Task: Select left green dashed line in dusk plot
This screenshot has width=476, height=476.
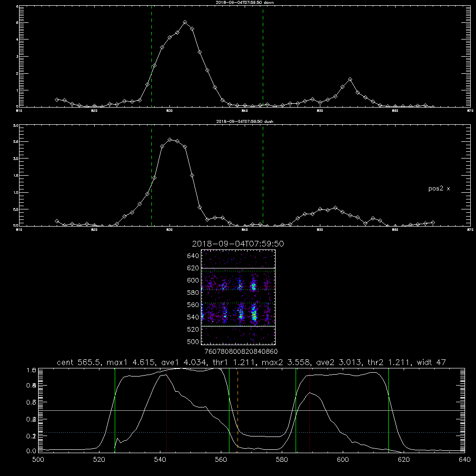Action: [151, 176]
